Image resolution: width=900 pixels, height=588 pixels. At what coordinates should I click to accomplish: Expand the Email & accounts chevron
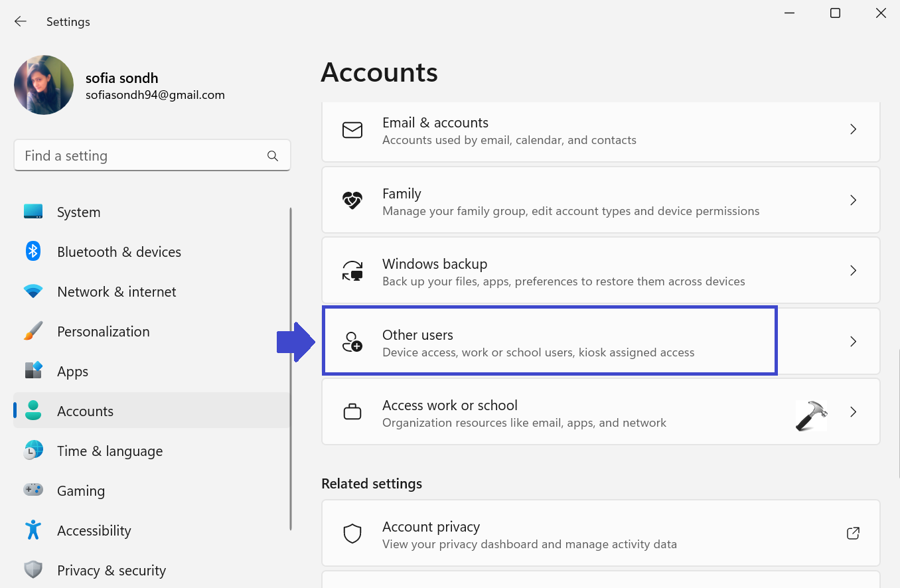(x=854, y=129)
